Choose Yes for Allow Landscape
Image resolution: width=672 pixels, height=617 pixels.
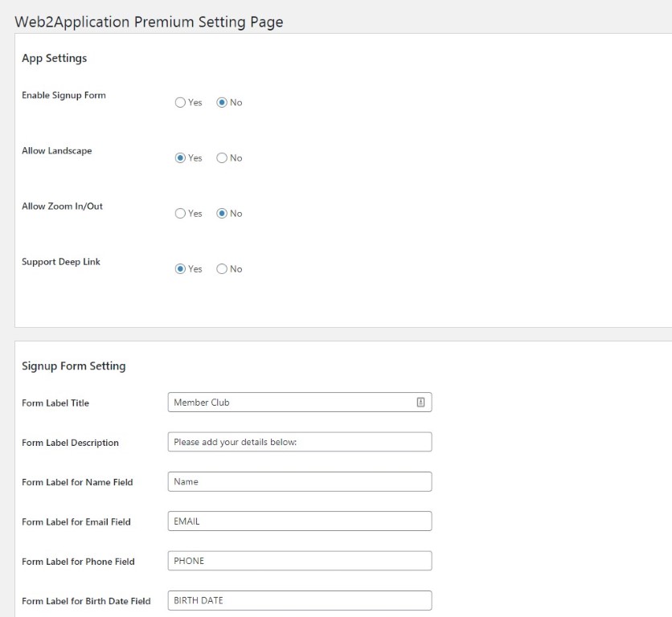coord(180,158)
